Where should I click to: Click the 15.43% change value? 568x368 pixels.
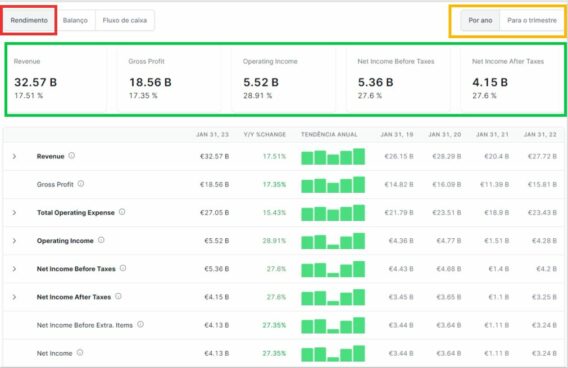pyautogui.click(x=274, y=213)
